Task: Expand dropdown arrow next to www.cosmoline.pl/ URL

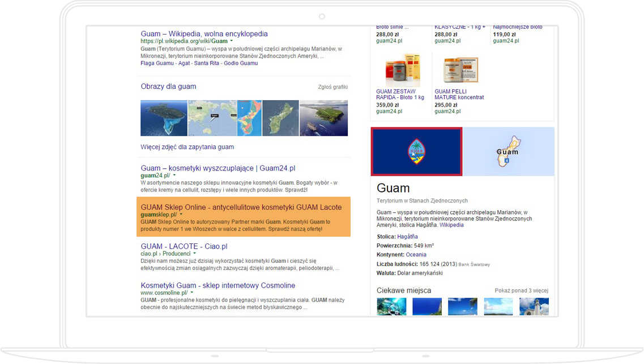Action: (192, 293)
